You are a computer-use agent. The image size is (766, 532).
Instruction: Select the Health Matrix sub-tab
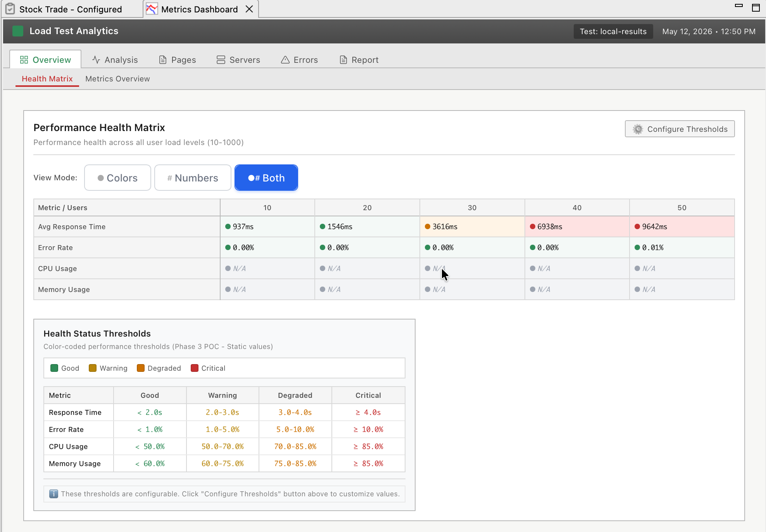coord(47,79)
